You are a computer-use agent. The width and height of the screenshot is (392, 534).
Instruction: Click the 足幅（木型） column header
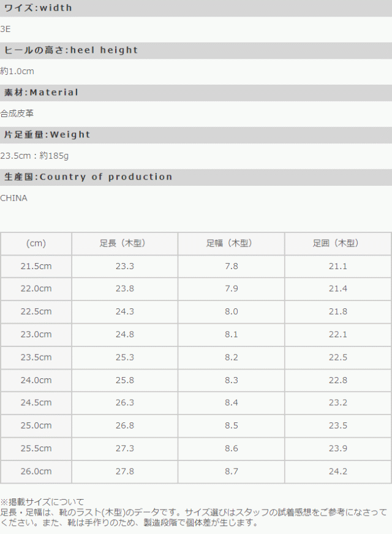(x=231, y=243)
